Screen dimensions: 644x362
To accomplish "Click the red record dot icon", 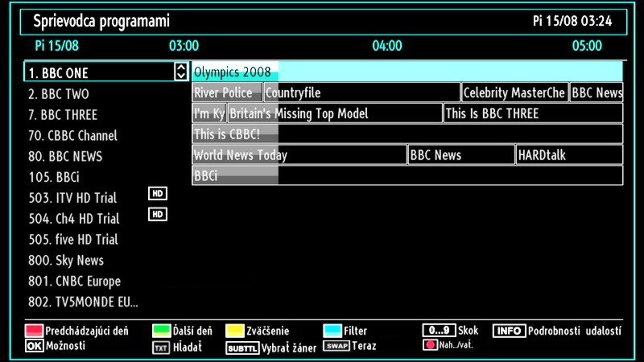I will [x=430, y=345].
